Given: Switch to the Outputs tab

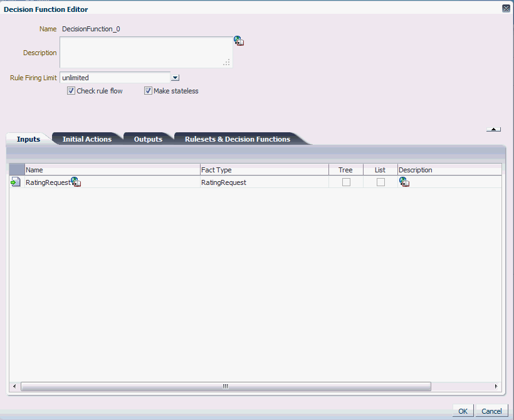Looking at the screenshot, I should click(x=148, y=139).
